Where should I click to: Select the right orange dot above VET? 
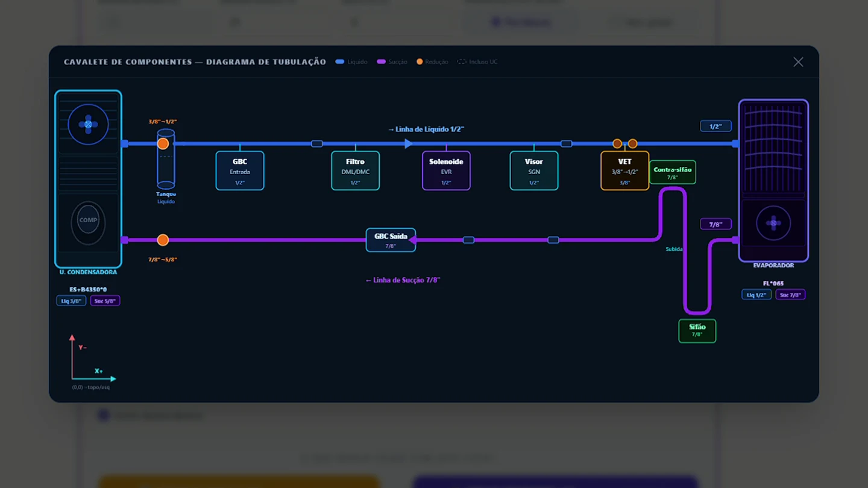(x=632, y=144)
